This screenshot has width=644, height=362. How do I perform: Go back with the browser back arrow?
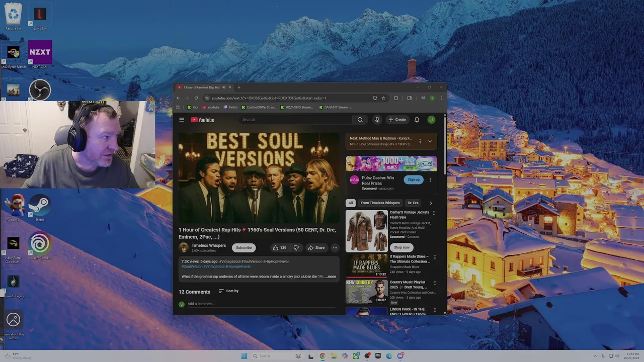click(178, 98)
